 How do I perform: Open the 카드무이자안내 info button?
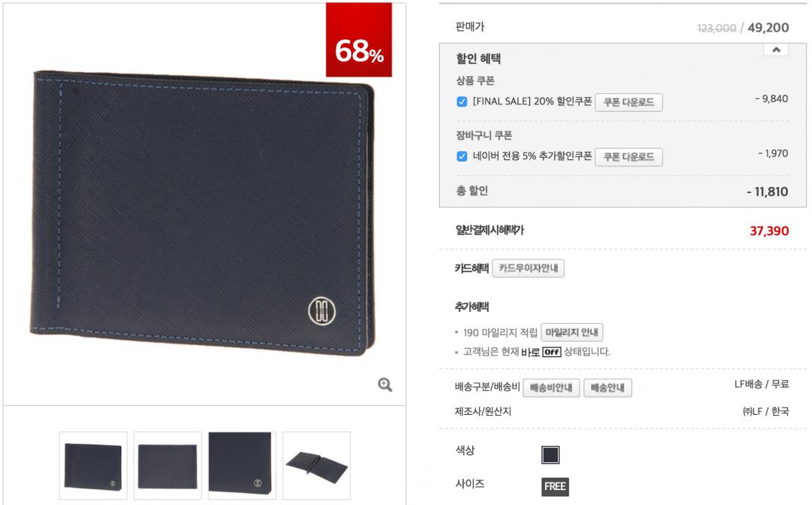529,268
